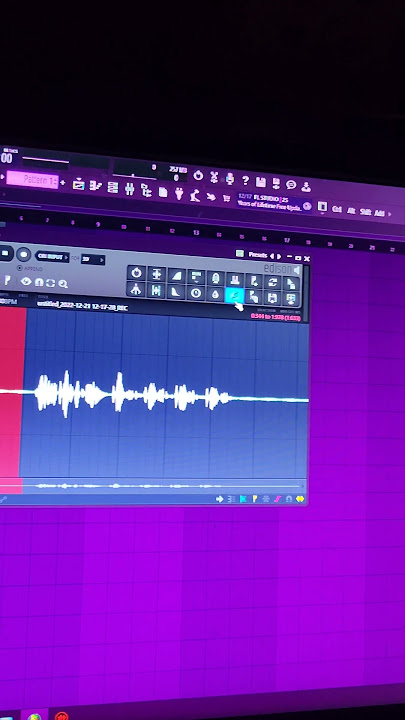The image size is (405, 720).
Task: Click the speech bubble icon in FL toolbar
Action: 291,185
